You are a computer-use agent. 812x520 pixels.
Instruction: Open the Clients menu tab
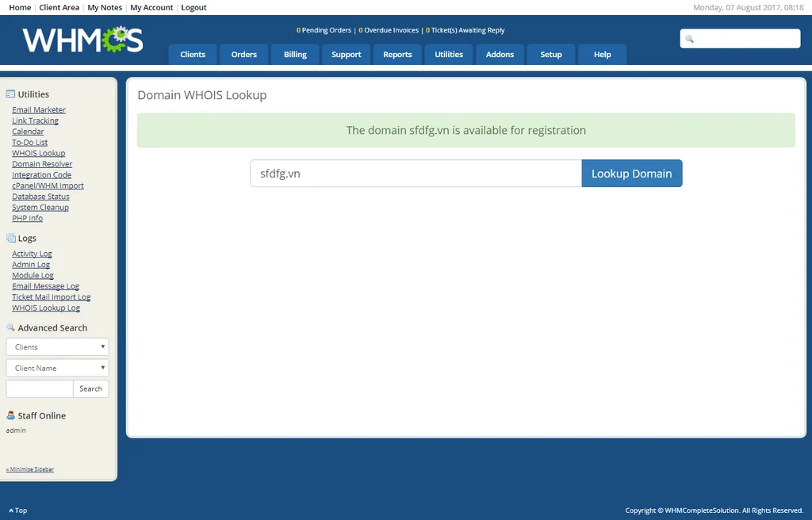tap(193, 55)
